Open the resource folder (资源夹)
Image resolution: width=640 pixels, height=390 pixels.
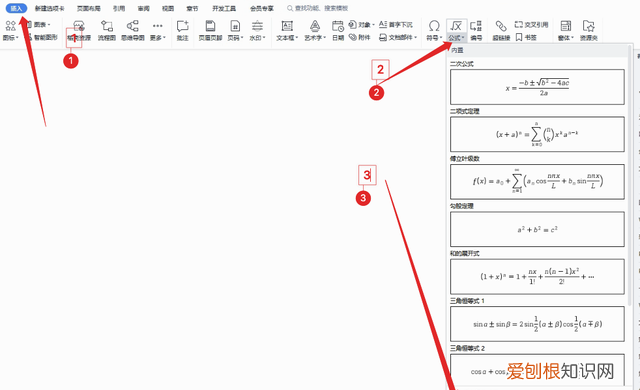tap(589, 31)
